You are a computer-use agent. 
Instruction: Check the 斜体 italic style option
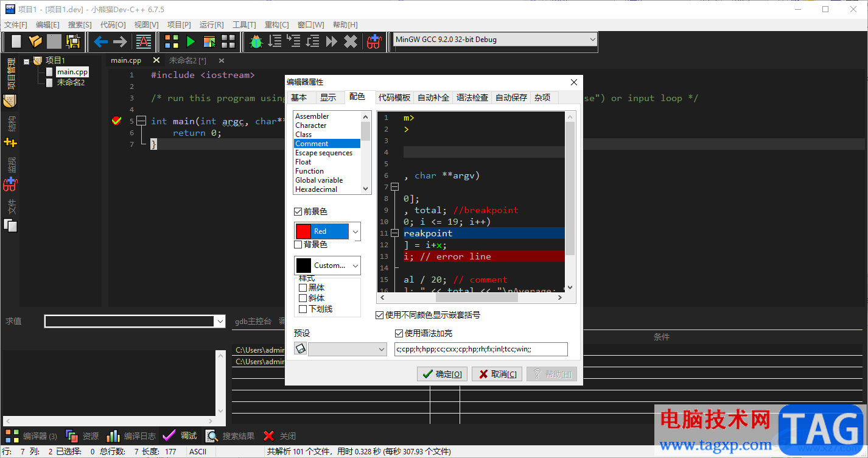(303, 298)
